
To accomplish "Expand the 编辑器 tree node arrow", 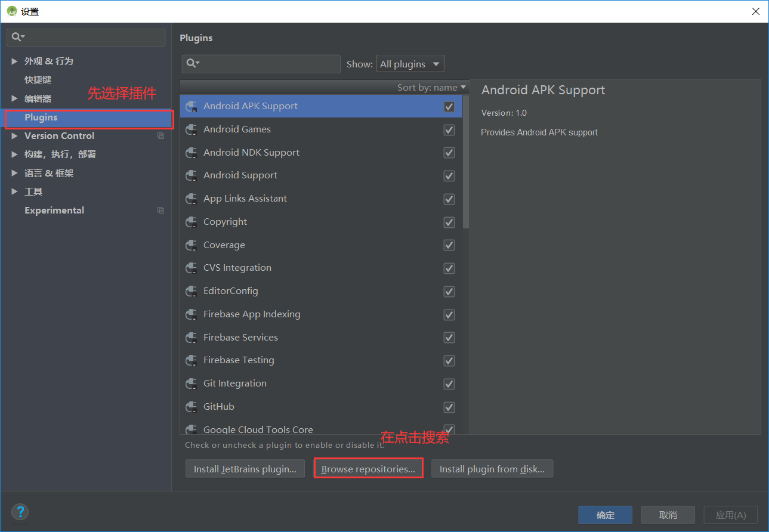I will [x=15, y=98].
